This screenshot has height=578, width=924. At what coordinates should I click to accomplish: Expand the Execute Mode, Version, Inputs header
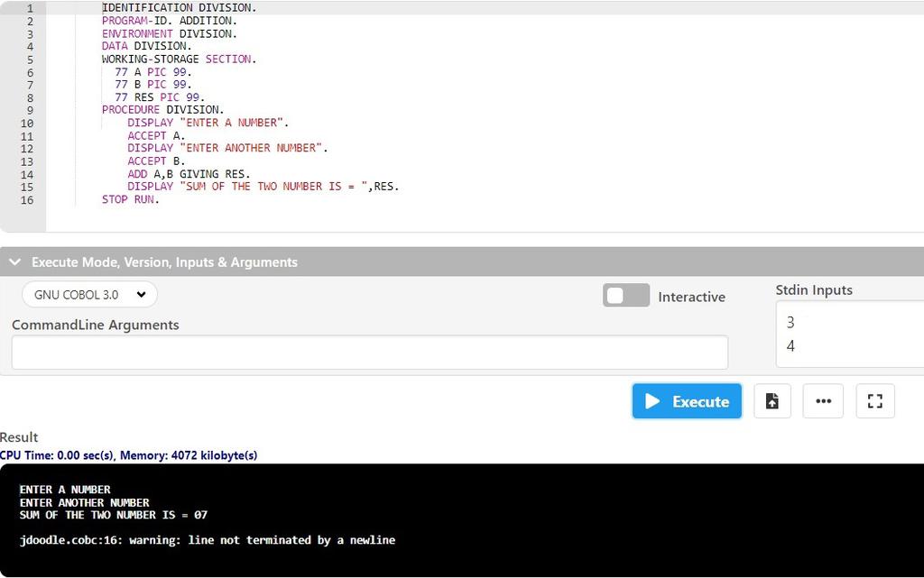pyautogui.click(x=164, y=261)
